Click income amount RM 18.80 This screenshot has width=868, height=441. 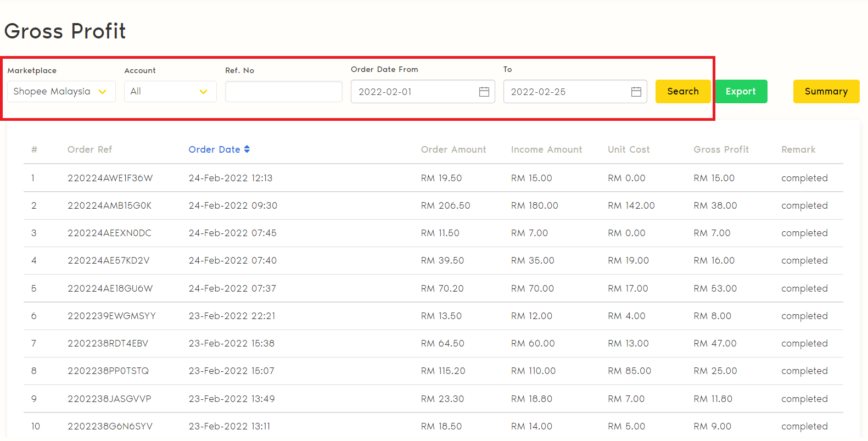pyautogui.click(x=531, y=399)
